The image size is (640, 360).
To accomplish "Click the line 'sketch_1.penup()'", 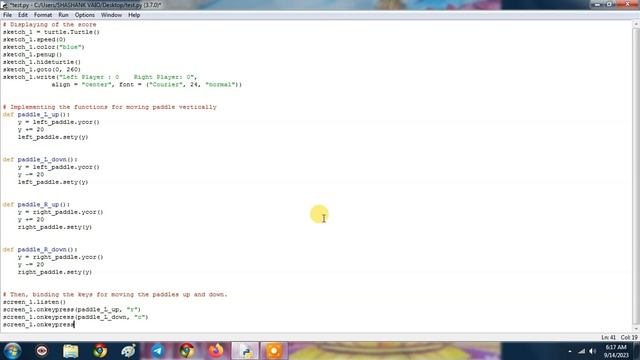I will coord(32,54).
